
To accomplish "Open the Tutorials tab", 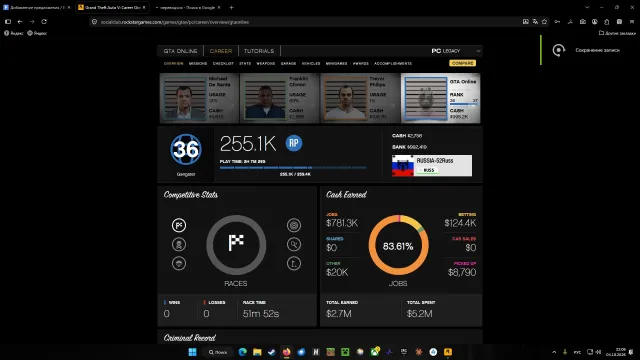I will [259, 51].
